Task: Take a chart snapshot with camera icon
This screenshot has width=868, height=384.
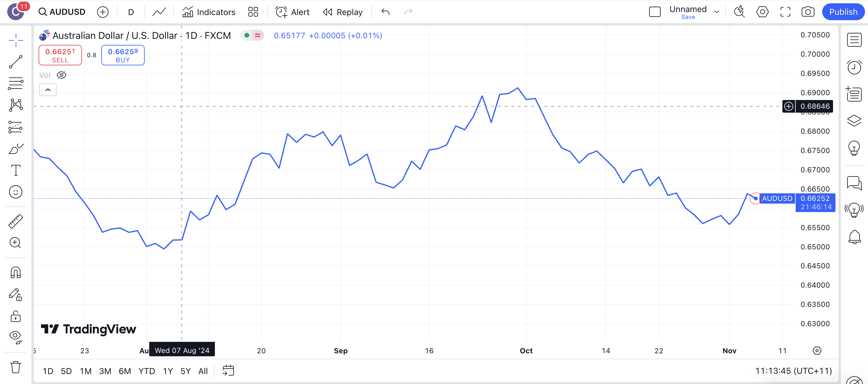Action: [808, 12]
